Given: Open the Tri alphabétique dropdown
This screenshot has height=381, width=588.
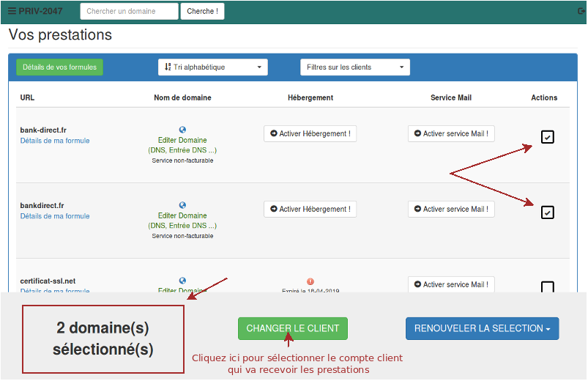Looking at the screenshot, I should [x=212, y=67].
